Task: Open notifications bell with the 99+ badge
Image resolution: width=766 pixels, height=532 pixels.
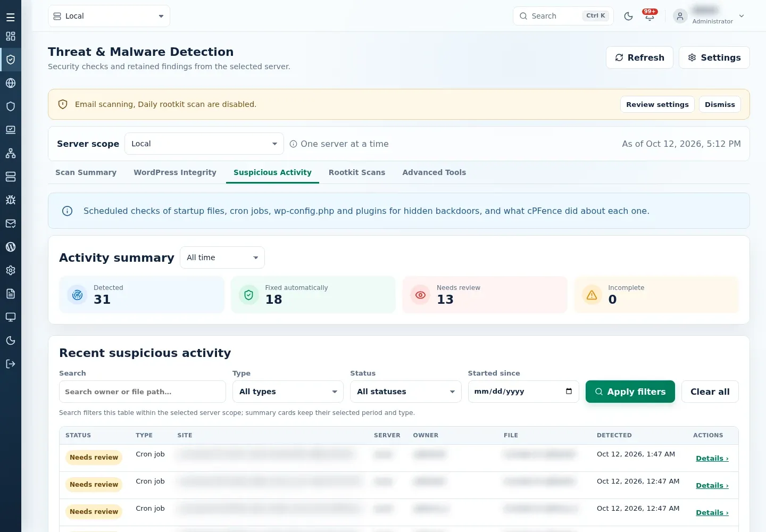Action: (x=650, y=16)
